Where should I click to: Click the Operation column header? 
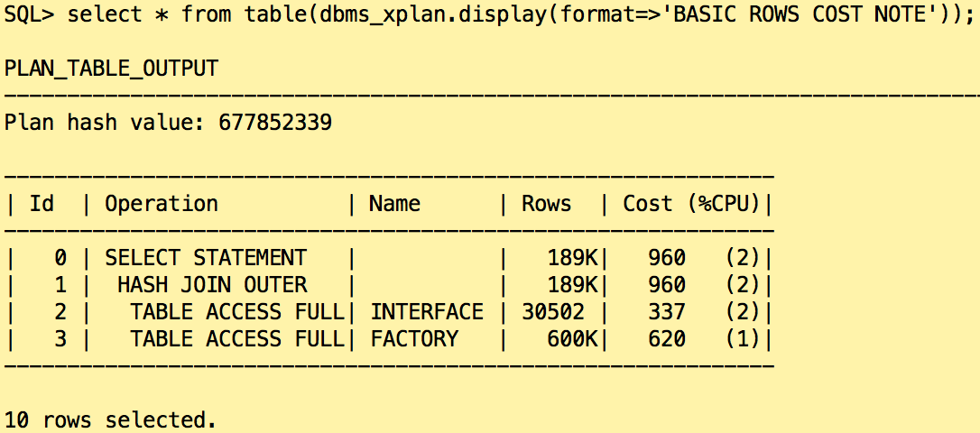click(162, 204)
